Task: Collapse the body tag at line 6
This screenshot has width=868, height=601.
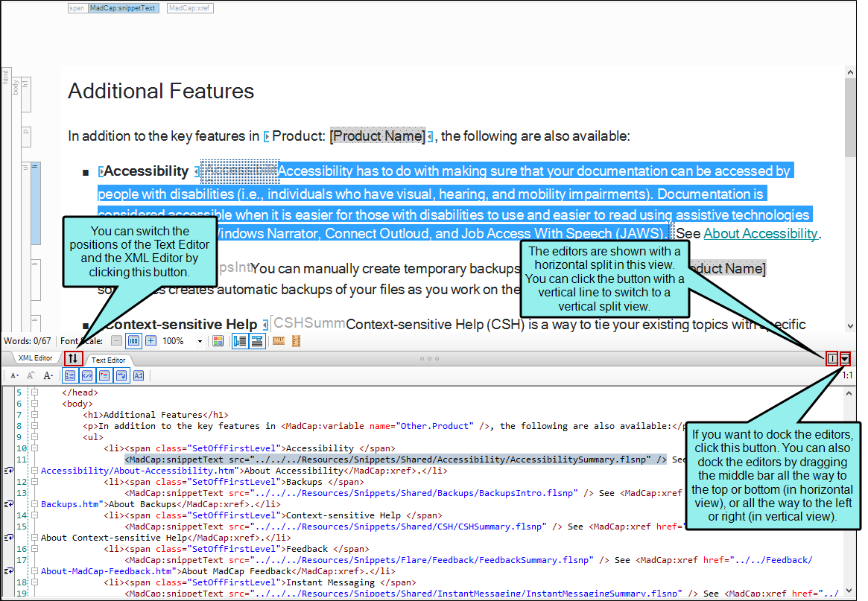Action: tap(34, 404)
